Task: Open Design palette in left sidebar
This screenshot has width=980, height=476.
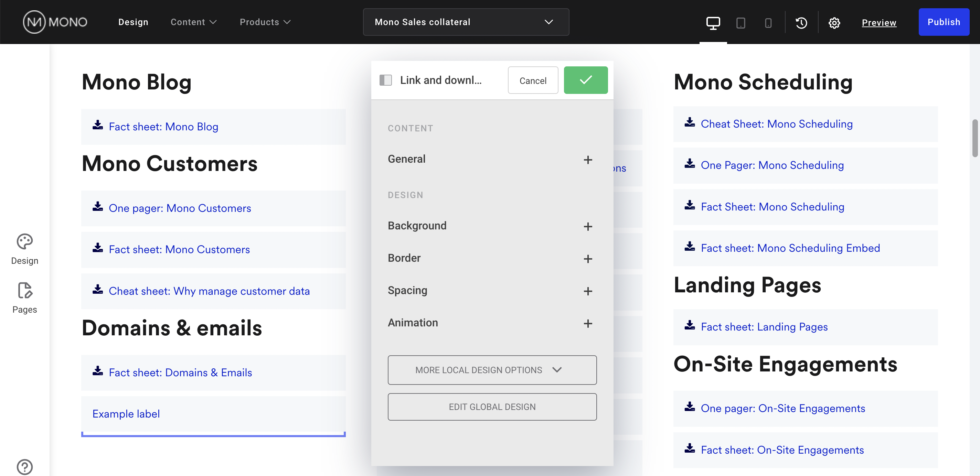Action: coord(25,249)
